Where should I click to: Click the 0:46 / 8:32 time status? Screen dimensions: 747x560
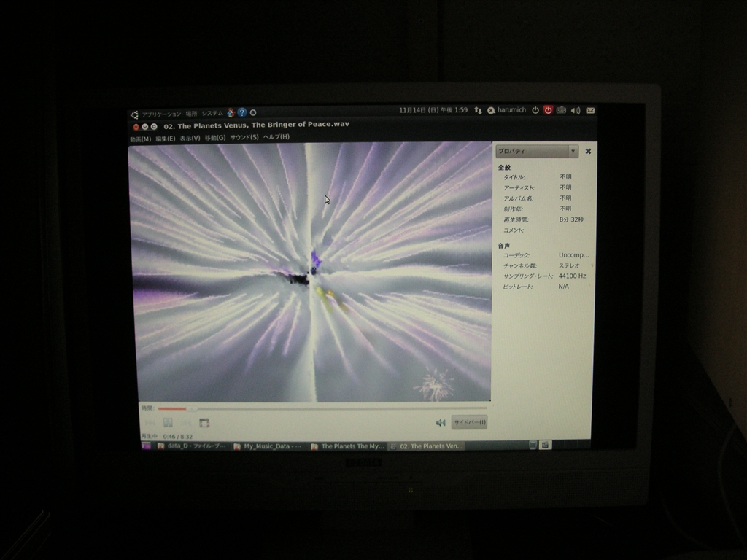(178, 437)
